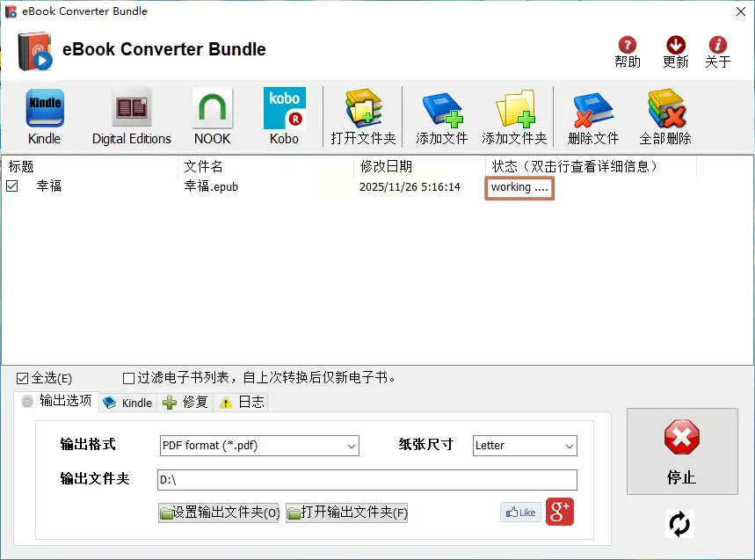Viewport: 755px width, 560px height.
Task: Click the 输出文件夹 path field
Action: click(367, 480)
